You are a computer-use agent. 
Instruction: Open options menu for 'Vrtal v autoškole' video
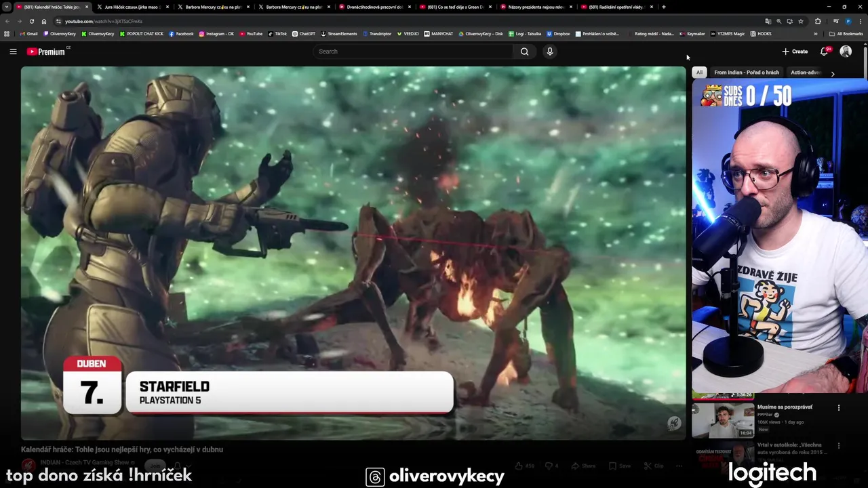[x=839, y=446]
